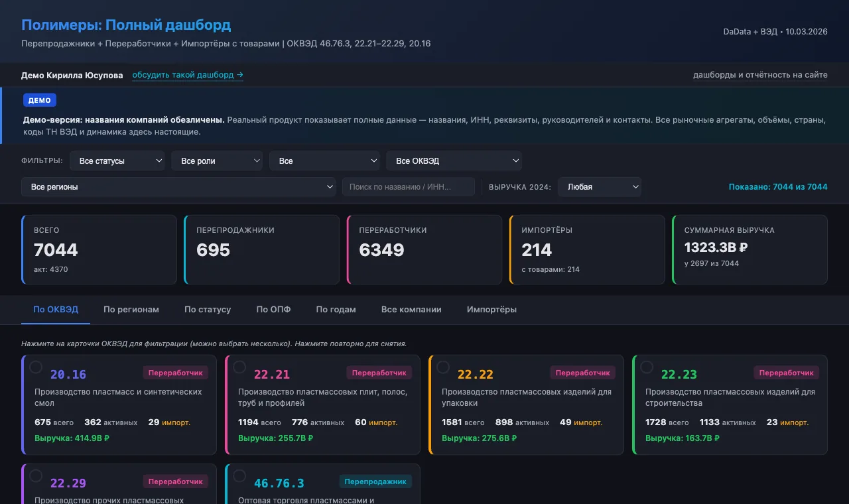The width and height of the screenshot is (849, 504).
Task: Click the 'ПЕРЕПРОДАЖНИКИ 695' summary card
Action: pyautogui.click(x=262, y=249)
